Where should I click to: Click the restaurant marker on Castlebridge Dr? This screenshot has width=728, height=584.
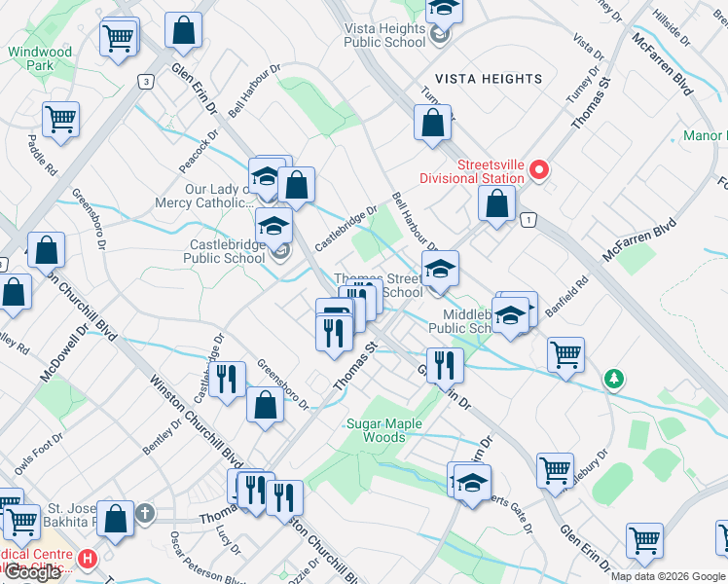(x=227, y=381)
